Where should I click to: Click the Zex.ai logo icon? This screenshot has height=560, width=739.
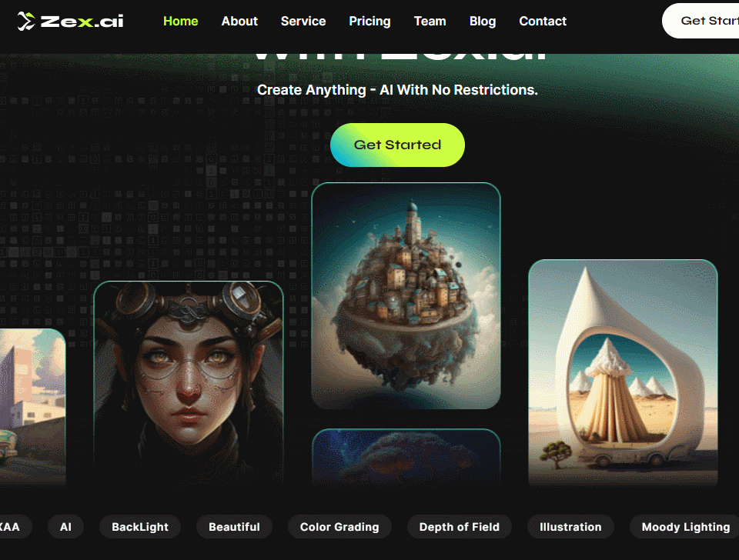click(x=26, y=22)
